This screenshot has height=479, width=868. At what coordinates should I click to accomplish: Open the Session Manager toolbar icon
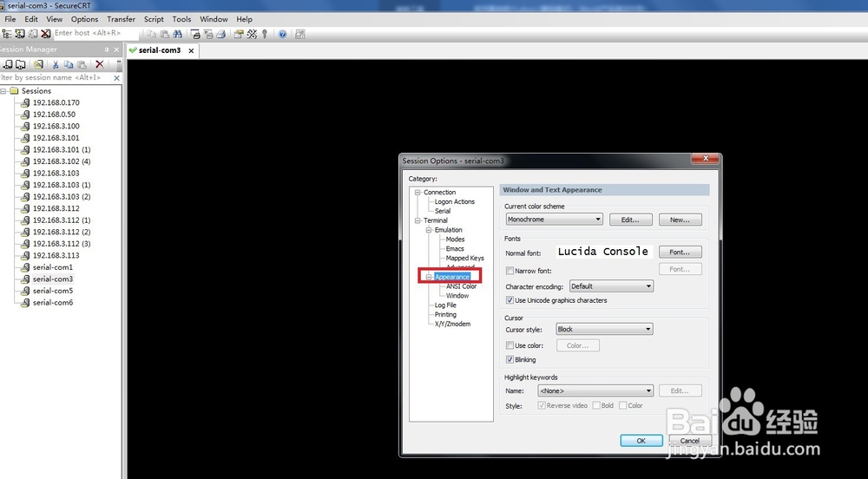point(7,34)
